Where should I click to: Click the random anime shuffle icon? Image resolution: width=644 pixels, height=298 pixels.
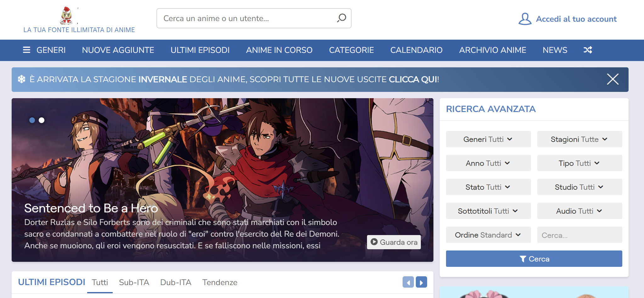pyautogui.click(x=588, y=50)
